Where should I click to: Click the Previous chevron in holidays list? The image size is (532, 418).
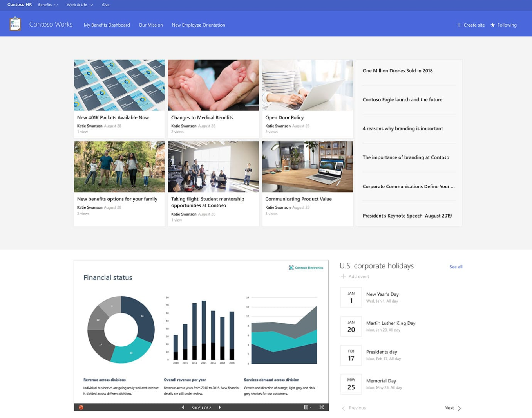[344, 408]
